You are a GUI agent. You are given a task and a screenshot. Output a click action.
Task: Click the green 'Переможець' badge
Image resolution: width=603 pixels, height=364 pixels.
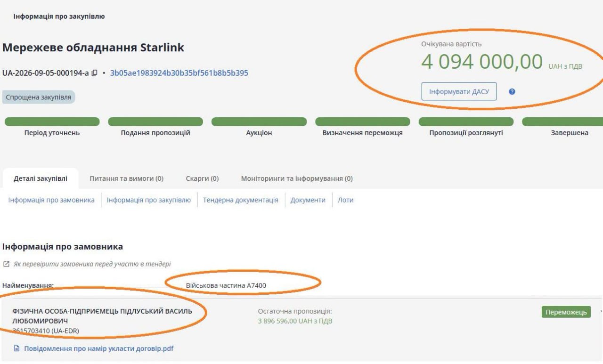coord(566,312)
